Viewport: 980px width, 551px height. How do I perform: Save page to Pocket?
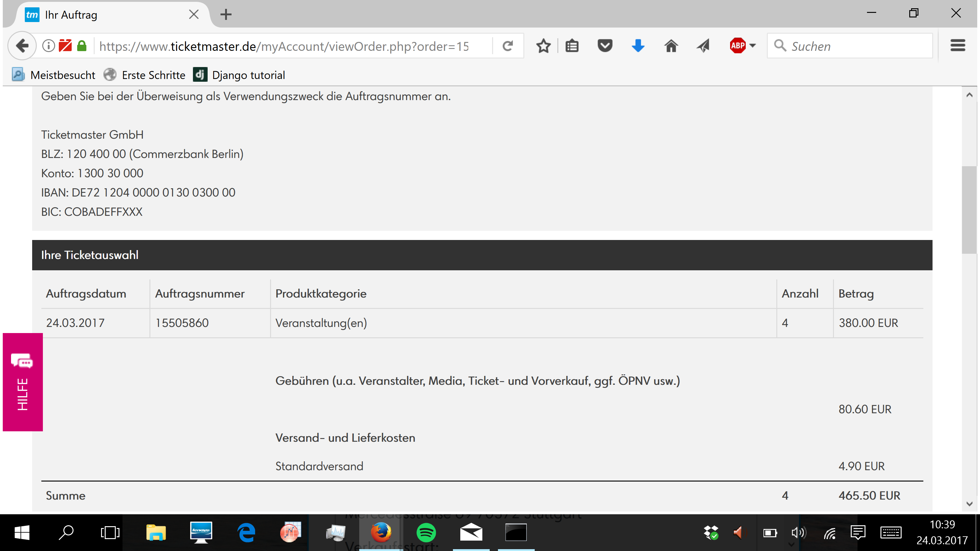tap(605, 46)
